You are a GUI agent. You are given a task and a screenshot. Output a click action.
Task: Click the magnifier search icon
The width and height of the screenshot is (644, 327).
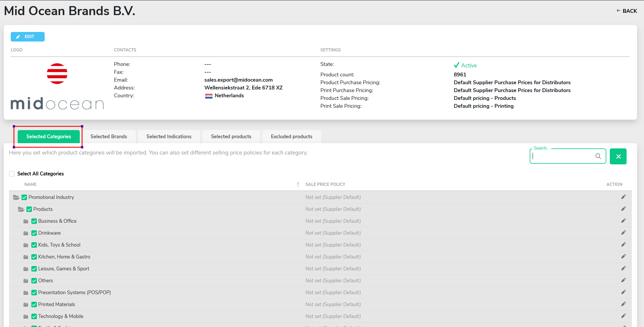[x=598, y=156]
